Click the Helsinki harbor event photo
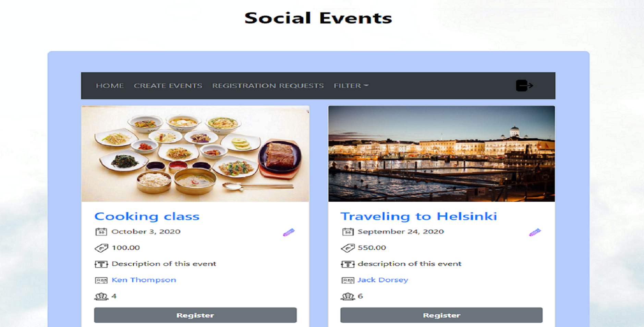The height and width of the screenshot is (327, 644). pyautogui.click(x=441, y=154)
